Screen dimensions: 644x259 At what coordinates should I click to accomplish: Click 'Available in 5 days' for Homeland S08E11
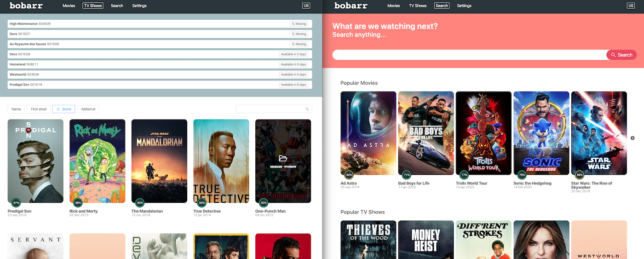(293, 64)
